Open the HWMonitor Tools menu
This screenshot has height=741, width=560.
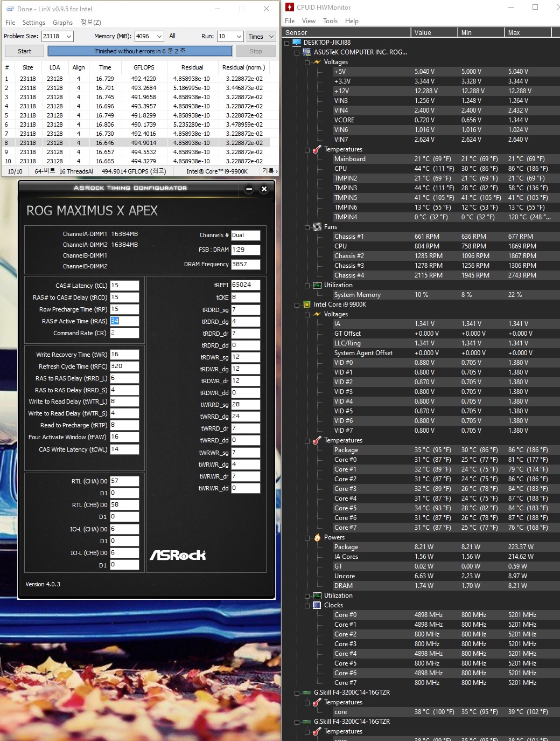click(x=330, y=21)
